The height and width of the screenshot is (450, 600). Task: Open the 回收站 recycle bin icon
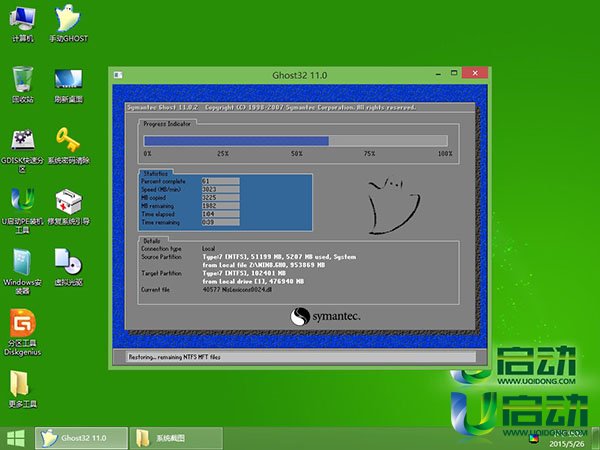(23, 84)
